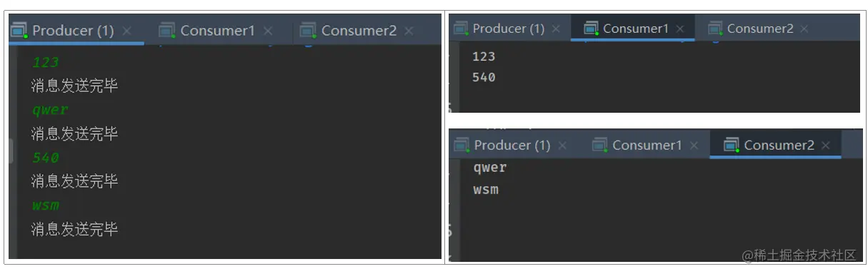
Task: Close the Producer (1) tab in left panel
Action: (126, 31)
